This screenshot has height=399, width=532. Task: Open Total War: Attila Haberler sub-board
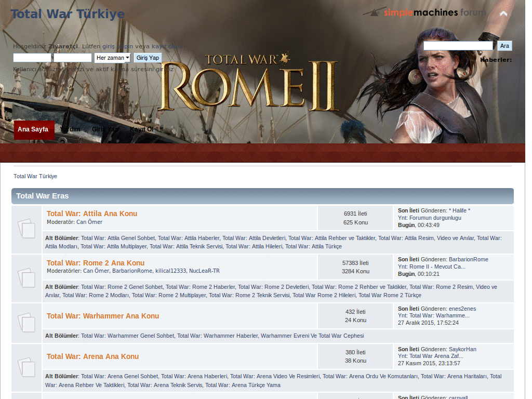coord(189,238)
